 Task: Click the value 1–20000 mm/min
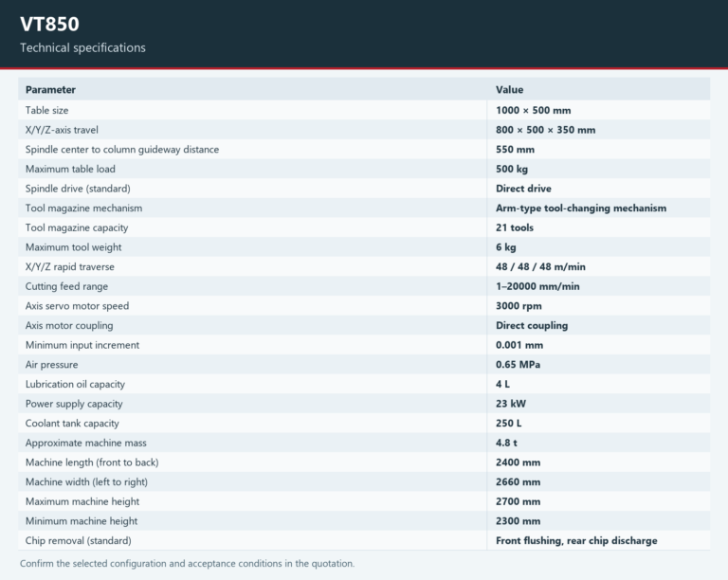pos(537,286)
